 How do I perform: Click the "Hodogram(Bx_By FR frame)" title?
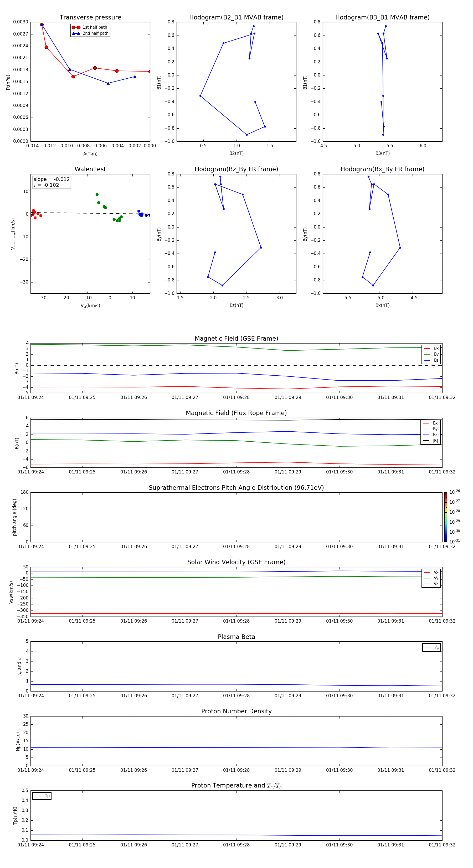(x=382, y=169)
